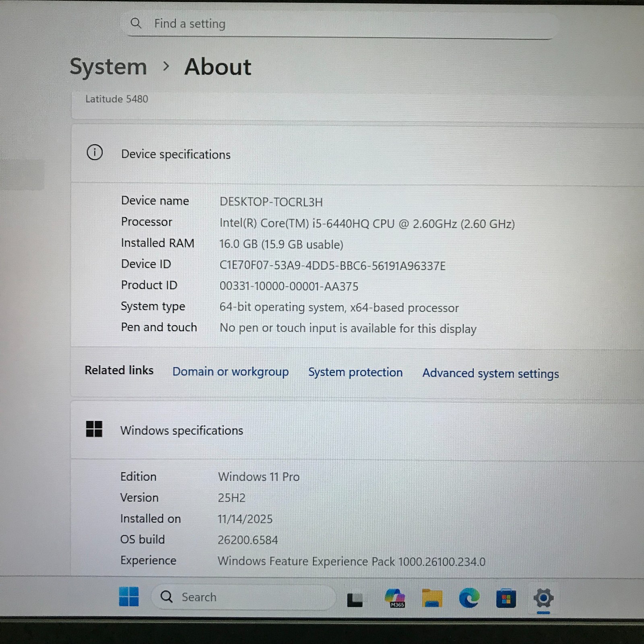
Task: Select the 25H2 version value
Action: coord(231,498)
